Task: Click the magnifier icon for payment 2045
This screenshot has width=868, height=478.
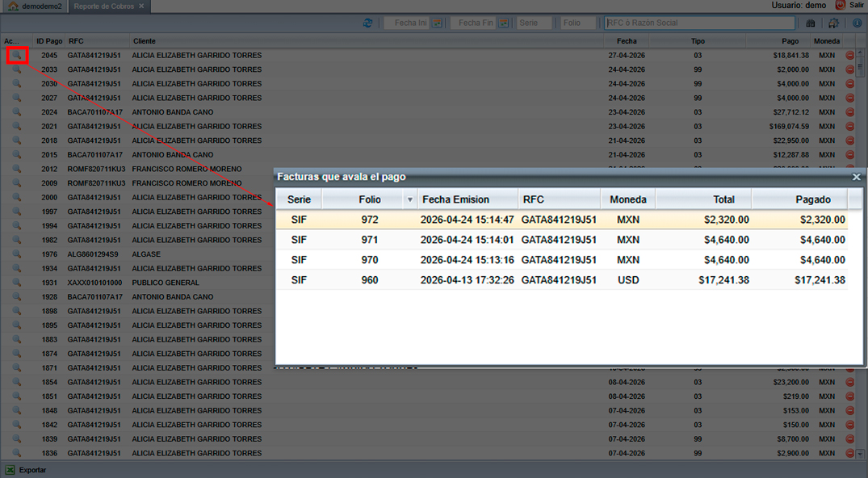Action: (16, 56)
